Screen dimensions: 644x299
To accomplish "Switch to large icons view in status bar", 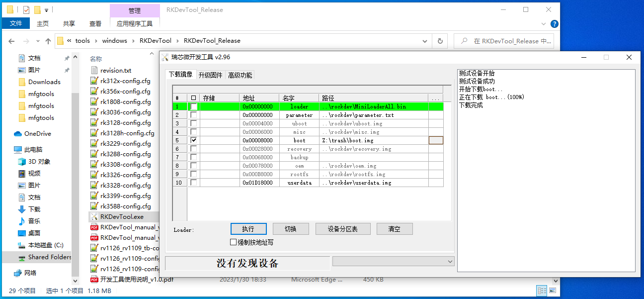I will (552, 291).
